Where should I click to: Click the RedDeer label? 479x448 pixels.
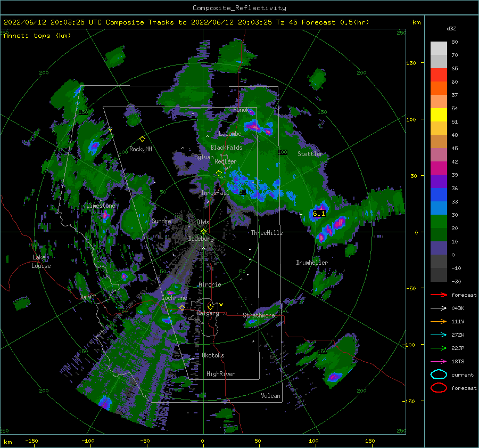(226, 161)
